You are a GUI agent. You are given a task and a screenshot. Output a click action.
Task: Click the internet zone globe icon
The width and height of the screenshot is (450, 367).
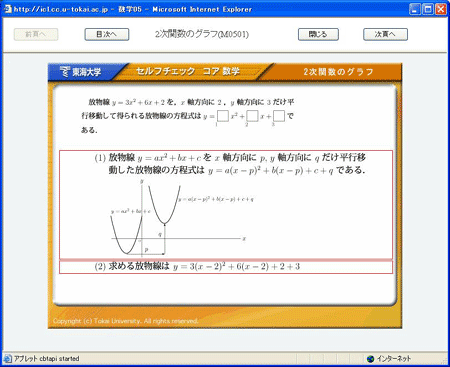(x=370, y=359)
